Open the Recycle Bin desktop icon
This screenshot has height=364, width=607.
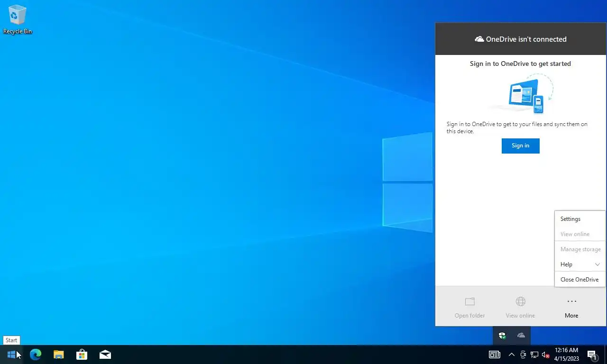pyautogui.click(x=18, y=20)
